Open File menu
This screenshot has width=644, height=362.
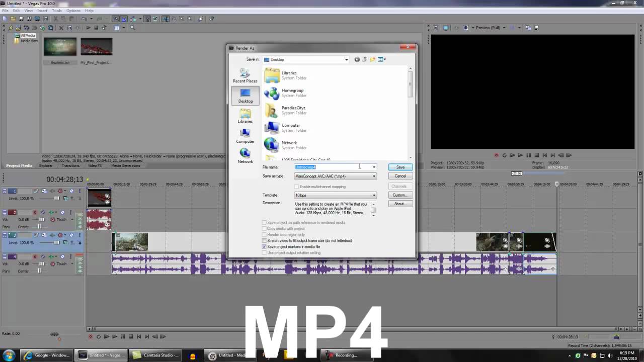5,11
